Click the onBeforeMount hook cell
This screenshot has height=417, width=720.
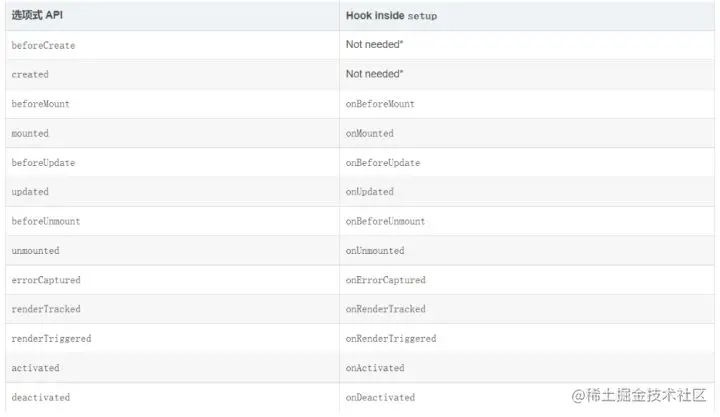tap(527, 104)
